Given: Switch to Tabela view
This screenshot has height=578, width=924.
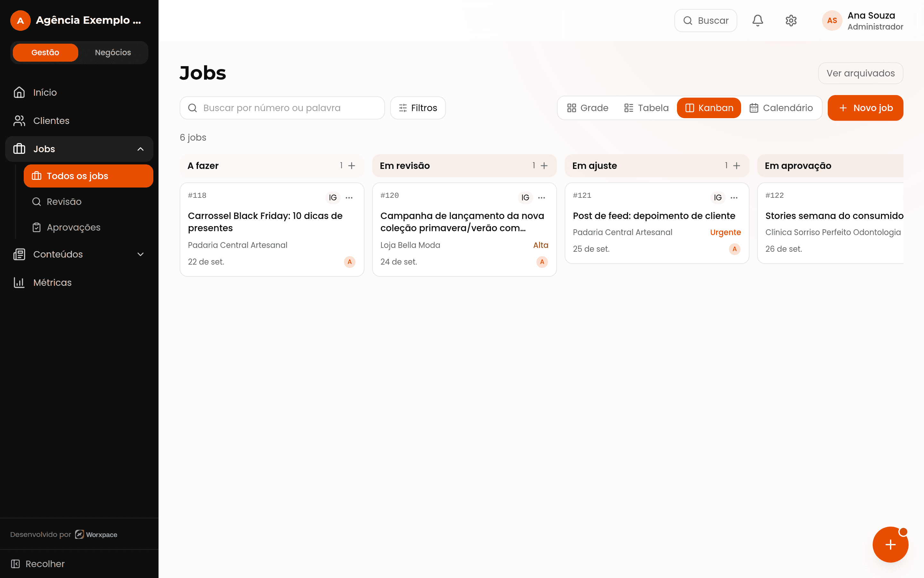Looking at the screenshot, I should (646, 108).
